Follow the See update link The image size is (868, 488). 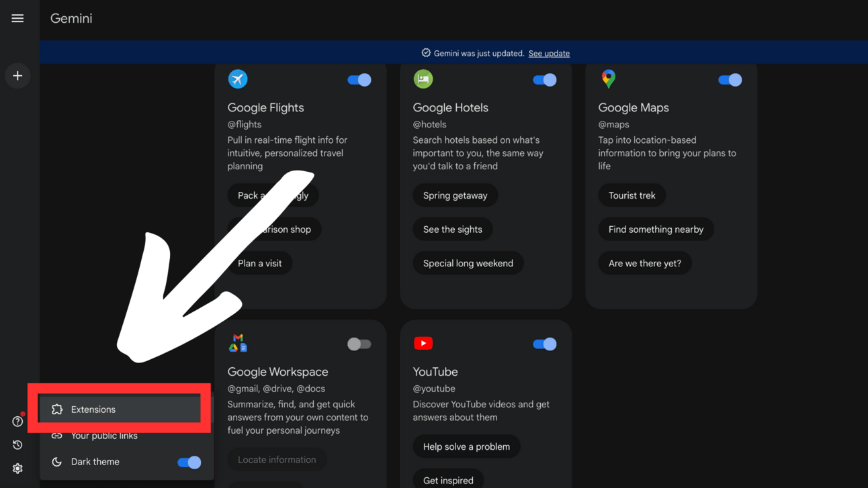(x=549, y=53)
